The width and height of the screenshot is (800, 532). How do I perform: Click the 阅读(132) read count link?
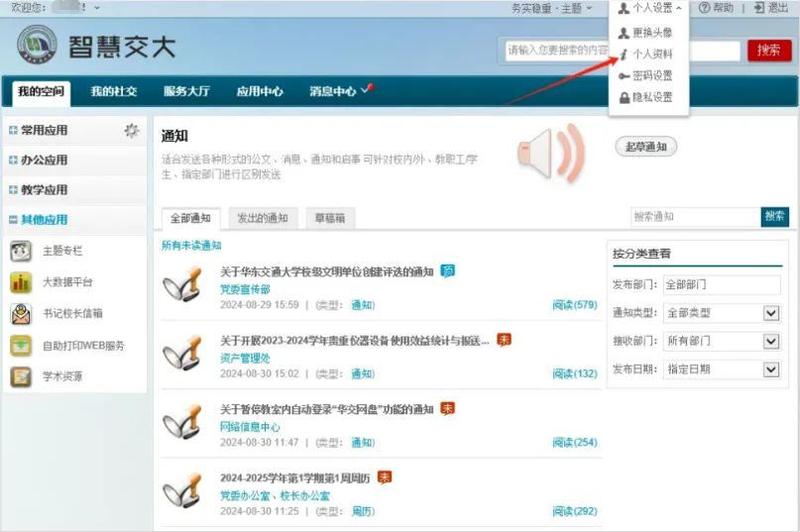point(575,373)
